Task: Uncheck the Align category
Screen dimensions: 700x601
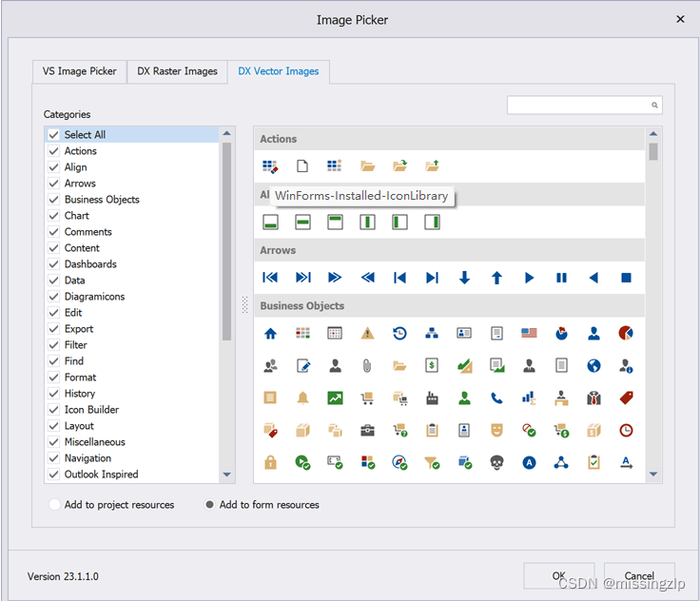Action: pos(53,167)
